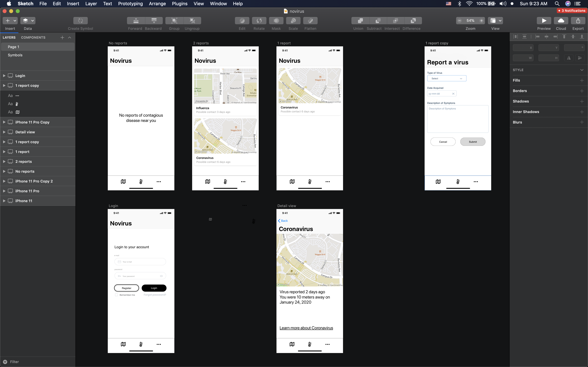Click the Cloud upload icon

[x=561, y=21]
